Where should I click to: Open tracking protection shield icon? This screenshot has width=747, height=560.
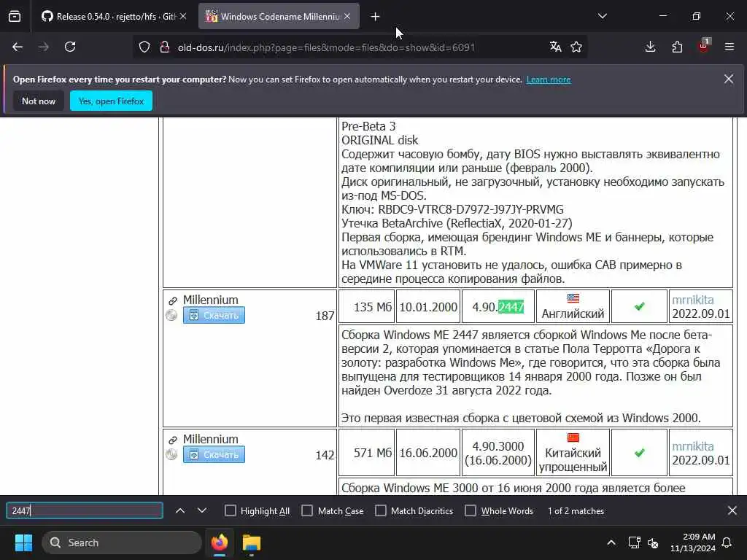click(x=144, y=47)
